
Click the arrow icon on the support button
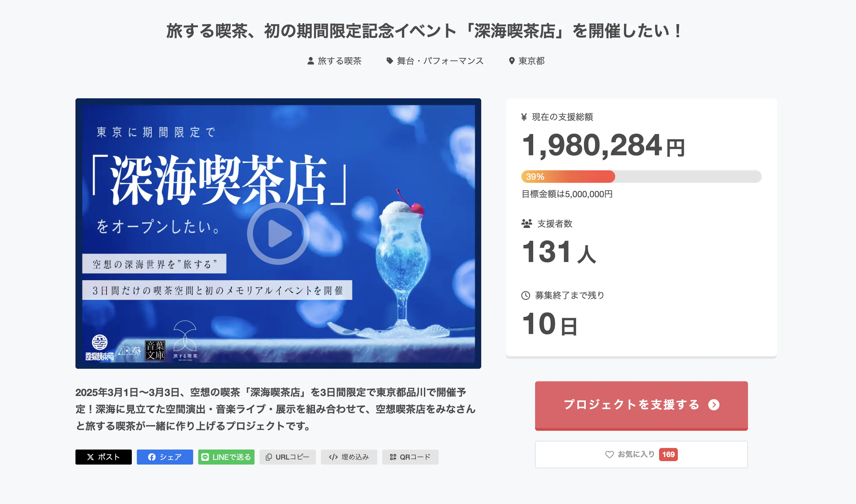[x=714, y=405]
